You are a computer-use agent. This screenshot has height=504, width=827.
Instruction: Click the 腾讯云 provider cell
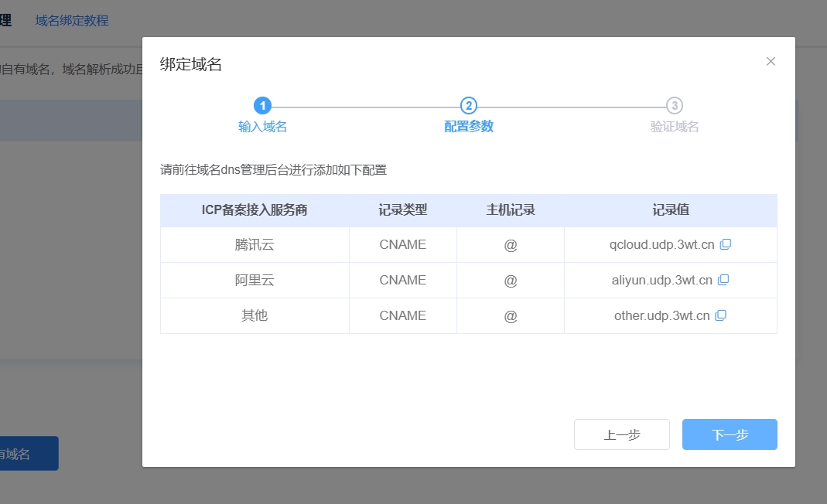click(255, 245)
